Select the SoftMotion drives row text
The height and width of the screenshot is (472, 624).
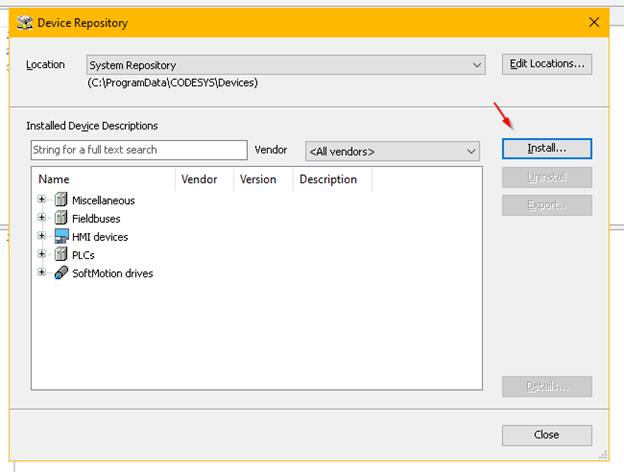tap(113, 273)
